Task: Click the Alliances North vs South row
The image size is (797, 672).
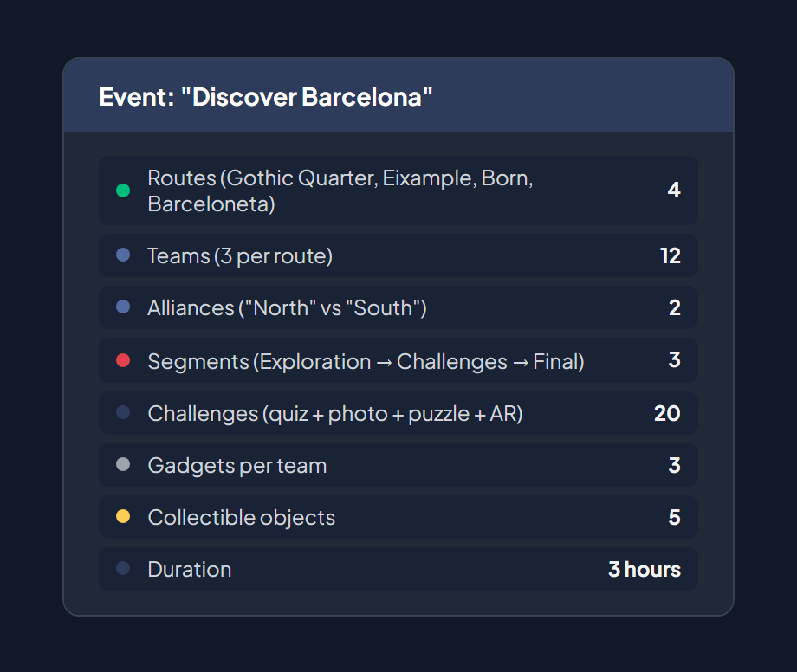Action: (x=397, y=308)
